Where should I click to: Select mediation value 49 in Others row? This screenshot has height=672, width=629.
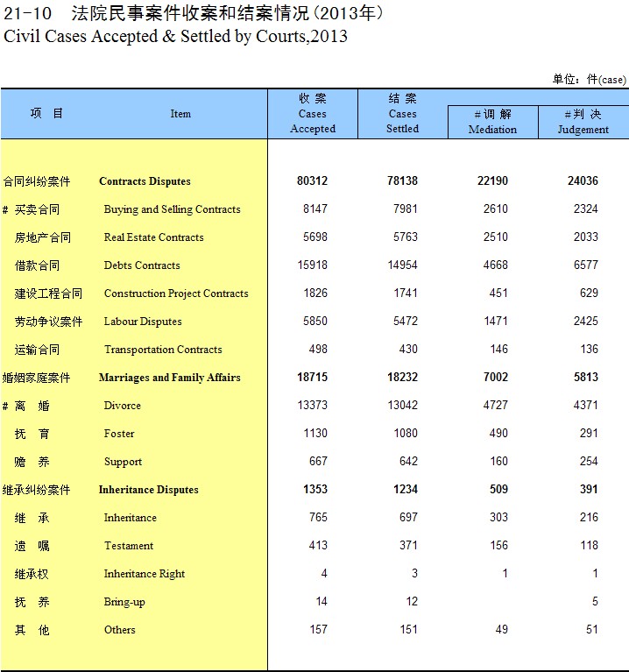(x=502, y=630)
